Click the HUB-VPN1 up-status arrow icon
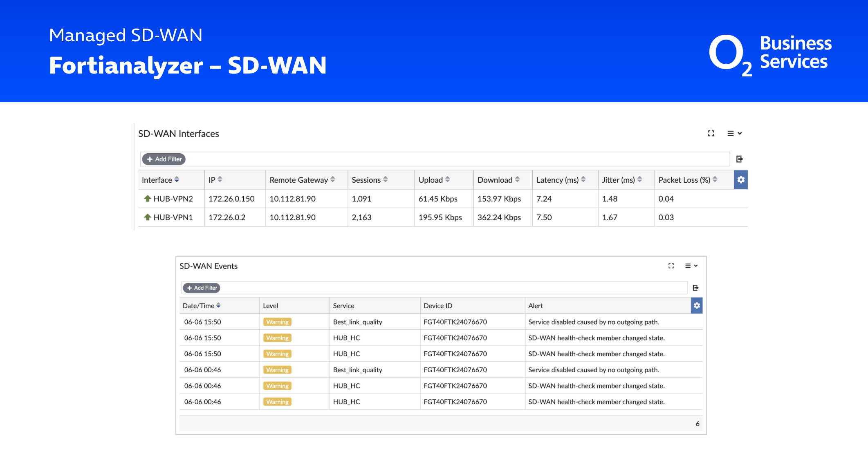 click(148, 217)
